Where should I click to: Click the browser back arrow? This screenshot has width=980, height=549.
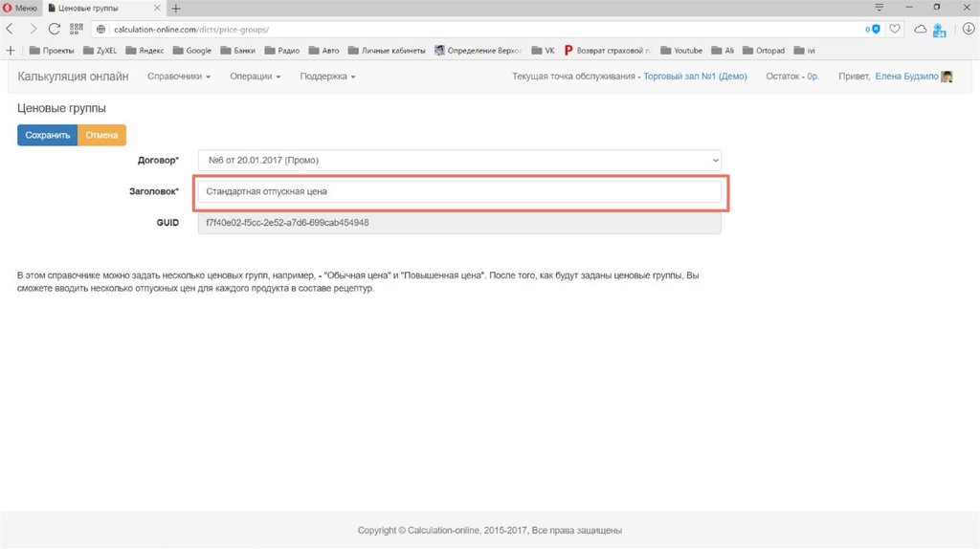(x=11, y=30)
